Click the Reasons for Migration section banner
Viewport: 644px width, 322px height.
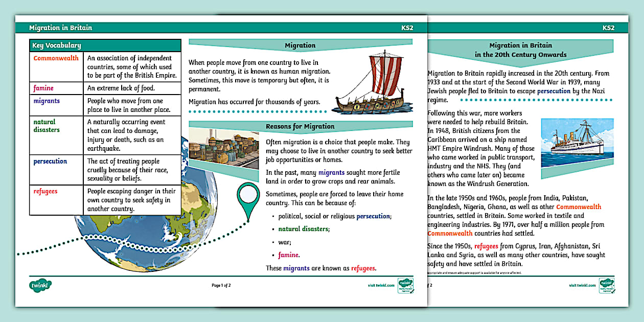300,126
